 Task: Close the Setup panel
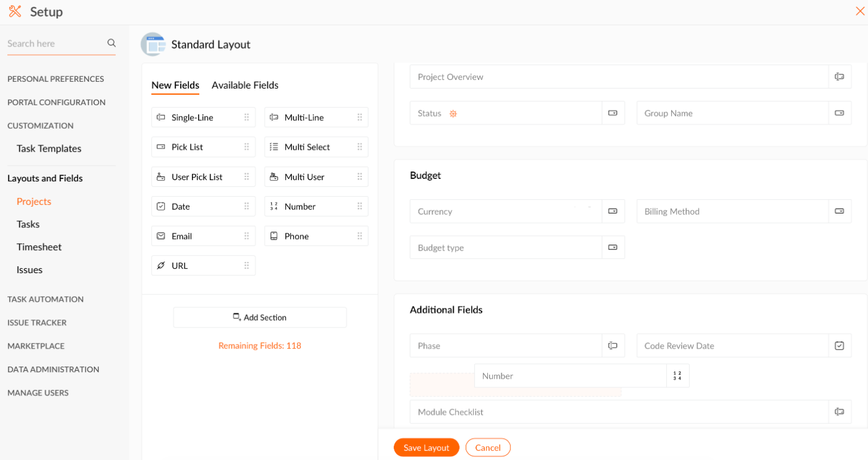(x=860, y=11)
